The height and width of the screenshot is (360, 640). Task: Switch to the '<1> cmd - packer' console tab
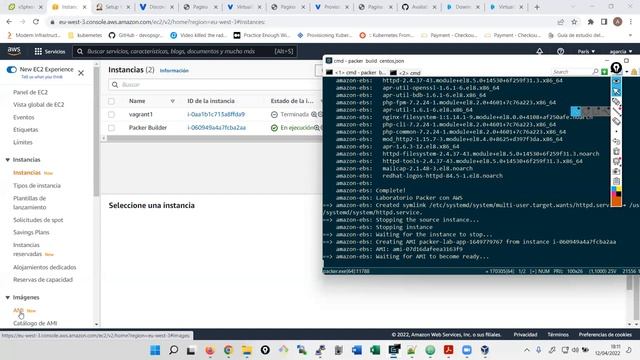(x=355, y=73)
